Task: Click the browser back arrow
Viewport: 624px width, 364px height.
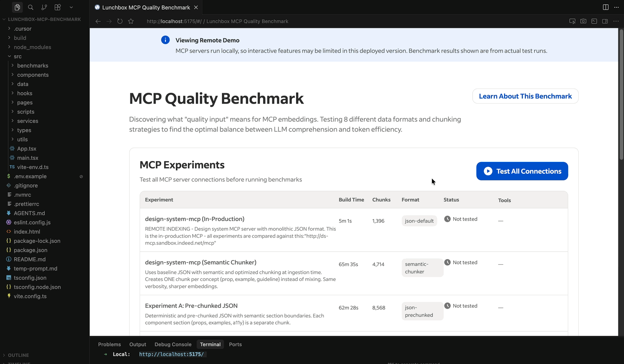Action: coord(98,21)
